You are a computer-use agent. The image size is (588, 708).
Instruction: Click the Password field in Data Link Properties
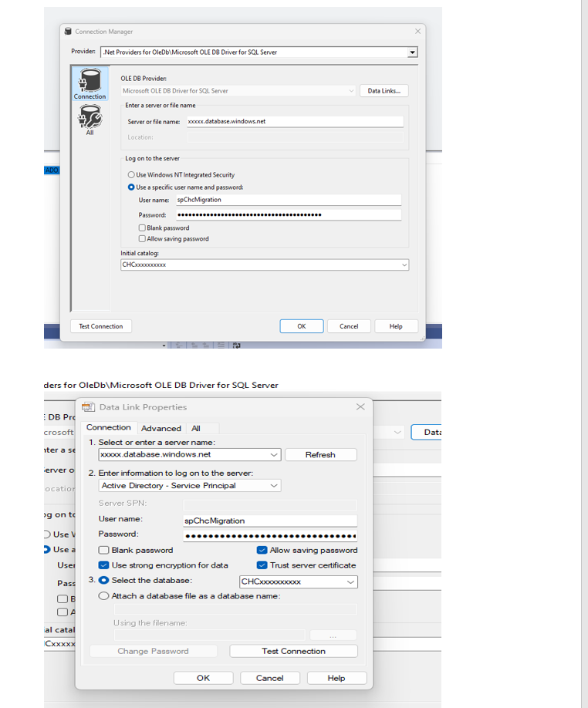[270, 536]
